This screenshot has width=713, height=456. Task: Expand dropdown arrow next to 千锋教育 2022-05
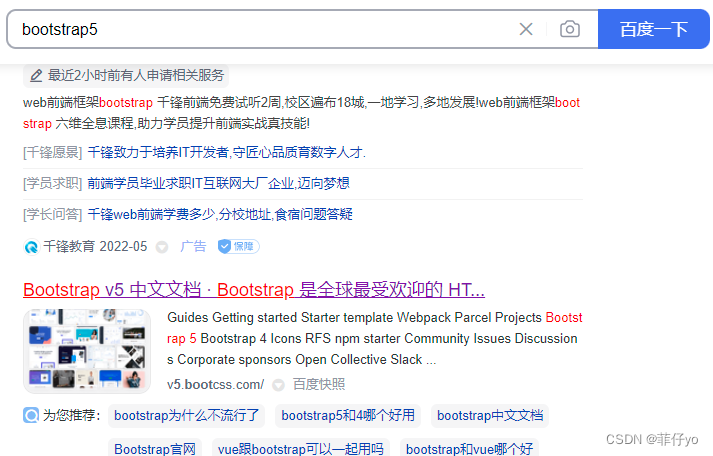[x=162, y=247]
